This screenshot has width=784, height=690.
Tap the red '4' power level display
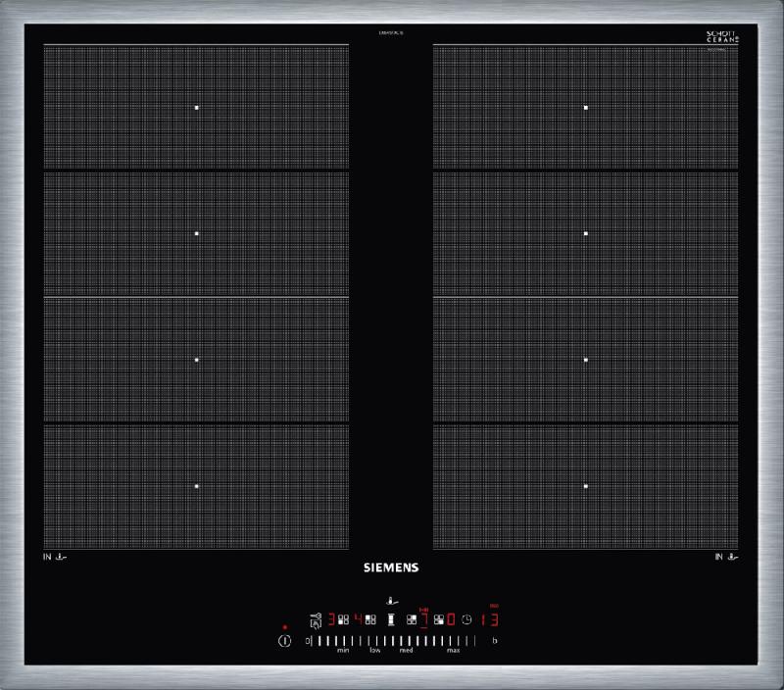[x=359, y=619]
